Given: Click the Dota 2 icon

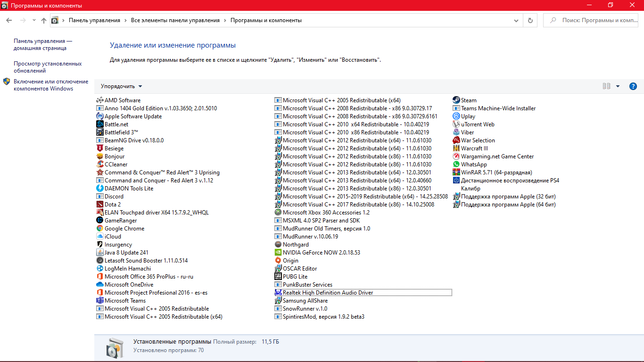Looking at the screenshot, I should [x=99, y=205].
